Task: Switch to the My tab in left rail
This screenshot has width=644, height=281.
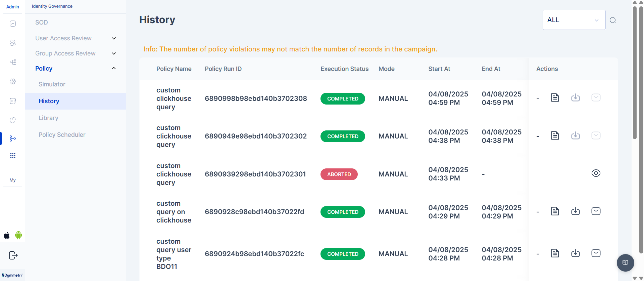Action: click(12, 180)
